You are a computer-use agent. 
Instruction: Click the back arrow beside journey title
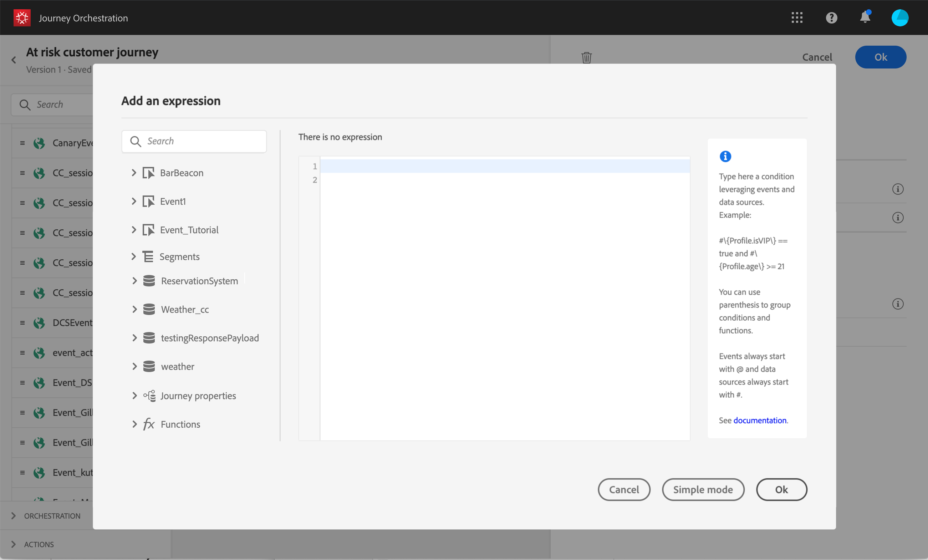coord(14,60)
